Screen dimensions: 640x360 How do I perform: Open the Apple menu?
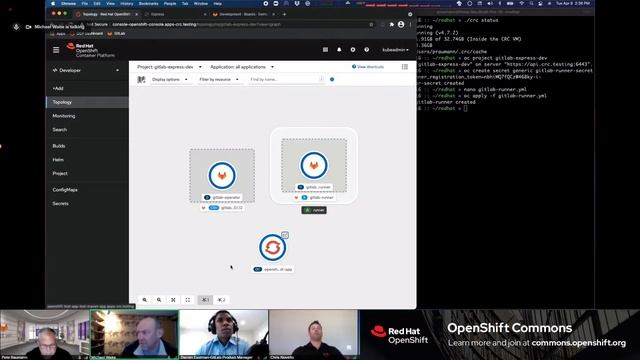pyautogui.click(x=53, y=3)
